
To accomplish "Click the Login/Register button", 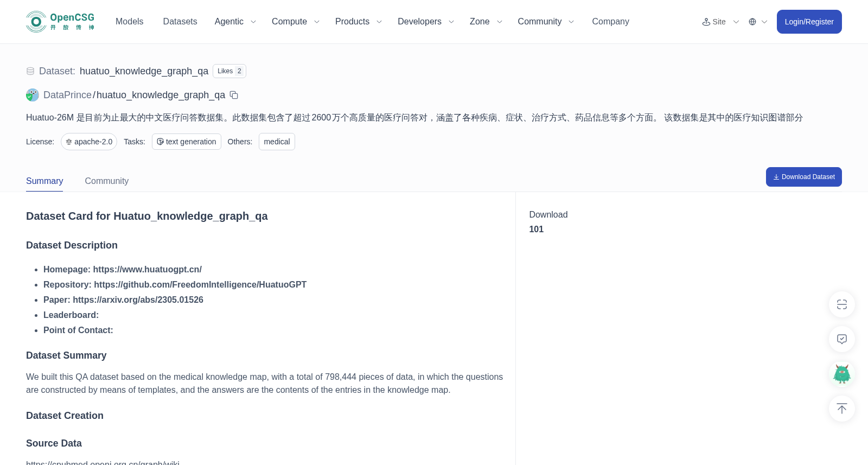I will pyautogui.click(x=809, y=22).
